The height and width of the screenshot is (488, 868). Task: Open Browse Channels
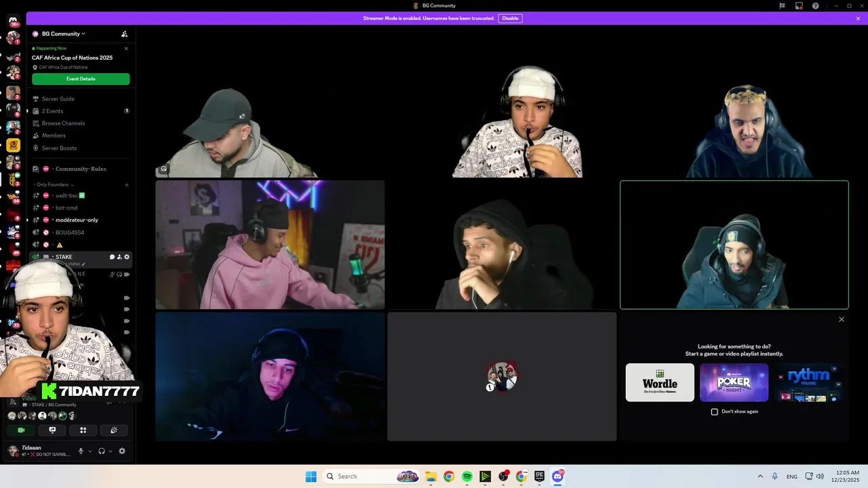(x=81, y=123)
